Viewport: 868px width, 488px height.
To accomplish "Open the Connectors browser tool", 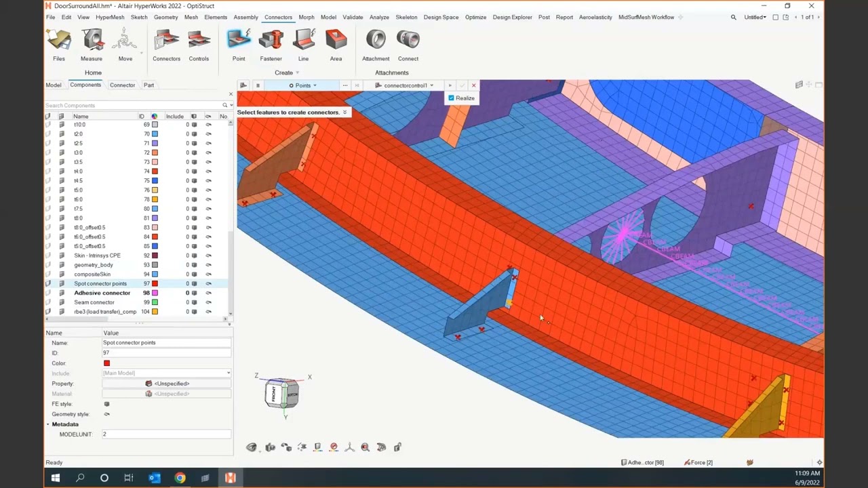I will click(166, 45).
